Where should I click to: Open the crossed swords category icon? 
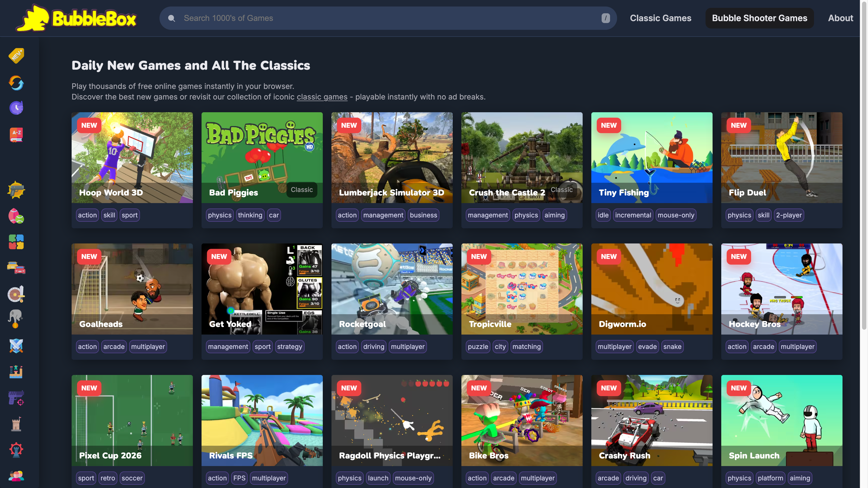(x=16, y=346)
